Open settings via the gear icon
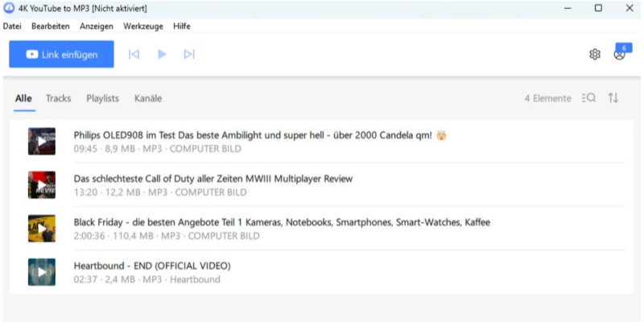644x322 pixels. tap(595, 54)
